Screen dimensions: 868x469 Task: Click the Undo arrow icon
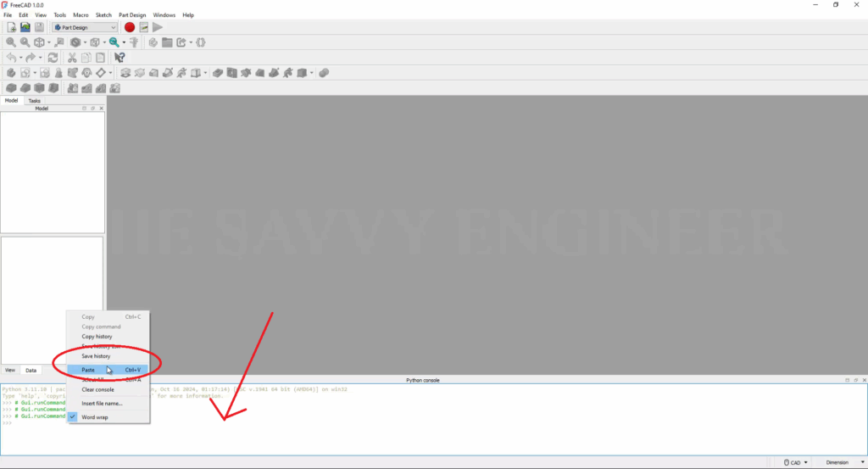pos(11,58)
